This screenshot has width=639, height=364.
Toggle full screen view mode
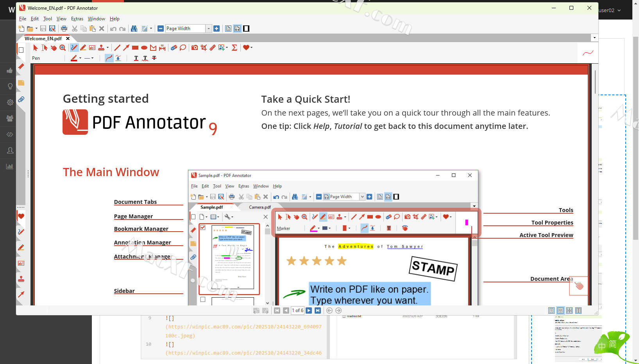[246, 29]
